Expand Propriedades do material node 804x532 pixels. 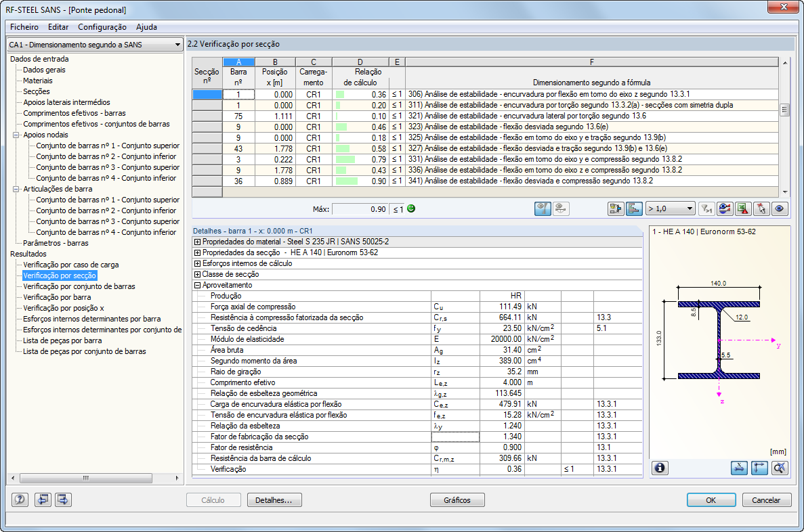click(x=197, y=242)
